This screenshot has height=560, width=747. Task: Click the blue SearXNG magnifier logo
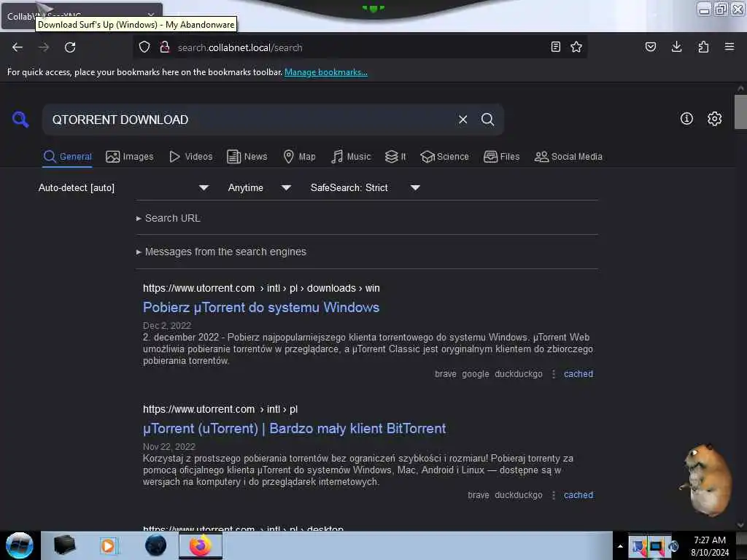click(20, 119)
